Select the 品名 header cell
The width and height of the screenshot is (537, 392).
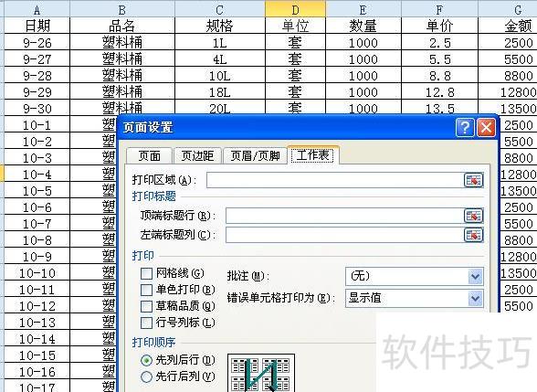coord(122,26)
